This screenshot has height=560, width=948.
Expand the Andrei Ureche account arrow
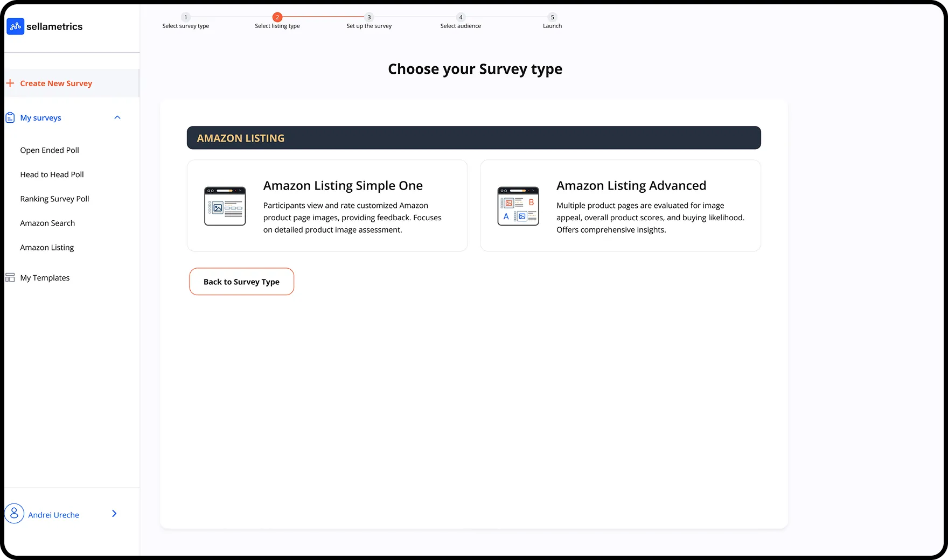tap(114, 514)
